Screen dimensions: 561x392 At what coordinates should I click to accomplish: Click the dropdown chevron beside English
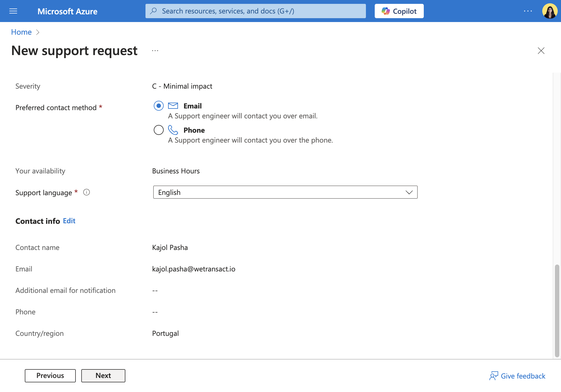pyautogui.click(x=409, y=192)
